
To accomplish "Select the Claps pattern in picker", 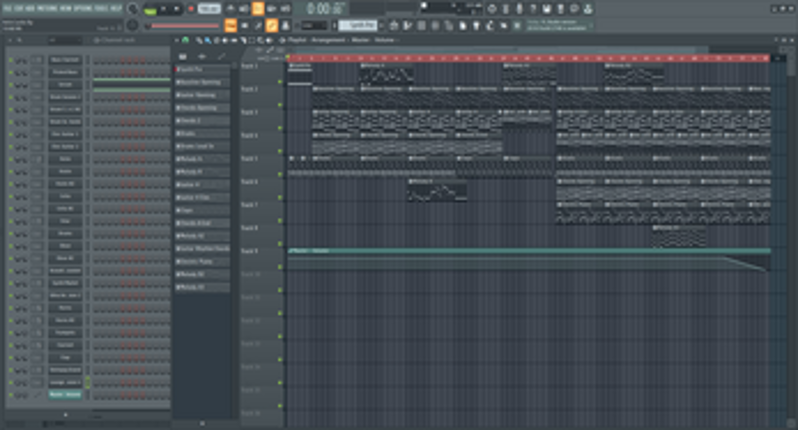I will point(202,210).
